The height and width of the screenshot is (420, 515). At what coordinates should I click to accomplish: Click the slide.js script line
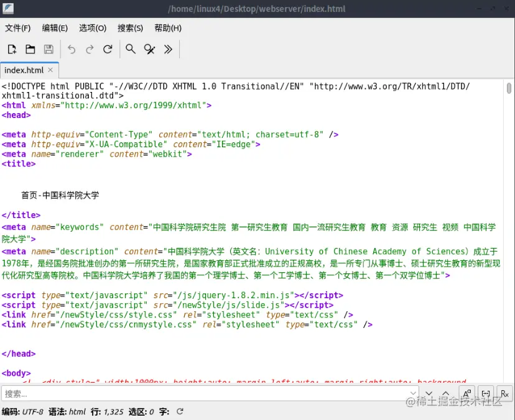pos(167,305)
